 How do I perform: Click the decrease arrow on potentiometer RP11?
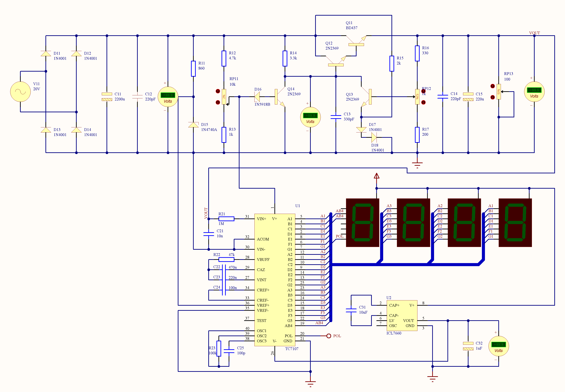click(218, 102)
